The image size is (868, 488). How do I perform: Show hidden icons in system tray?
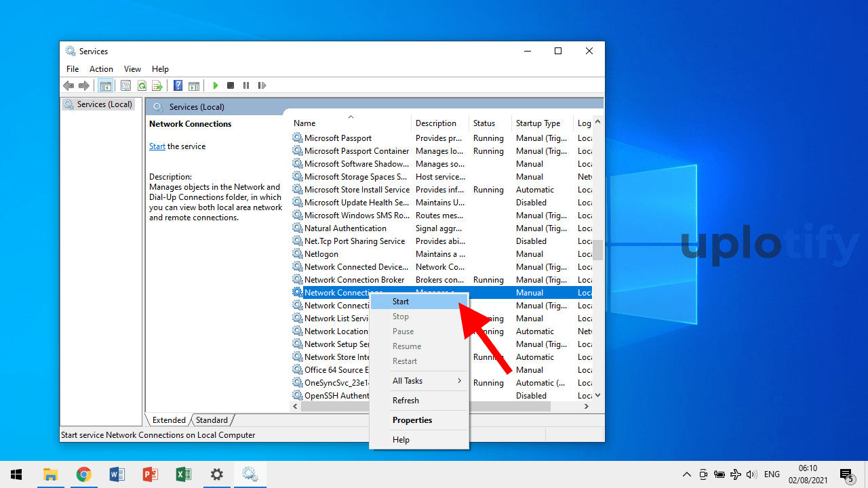(x=686, y=474)
